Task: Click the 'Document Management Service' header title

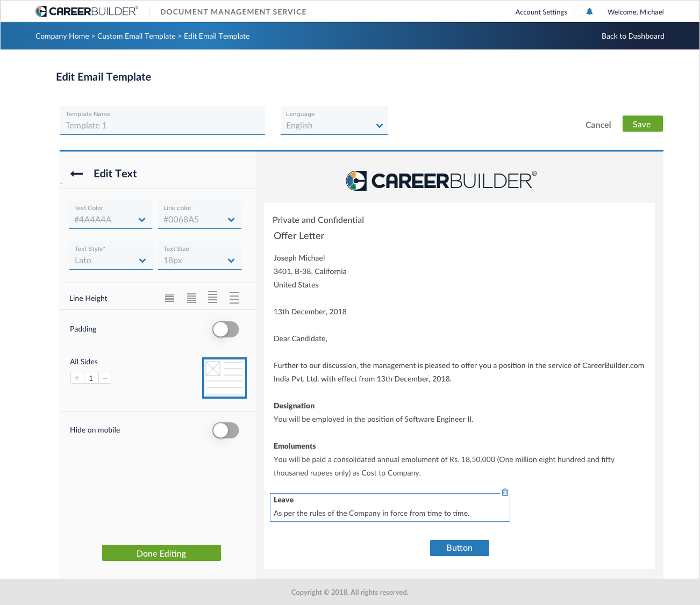Action: pos(233,12)
